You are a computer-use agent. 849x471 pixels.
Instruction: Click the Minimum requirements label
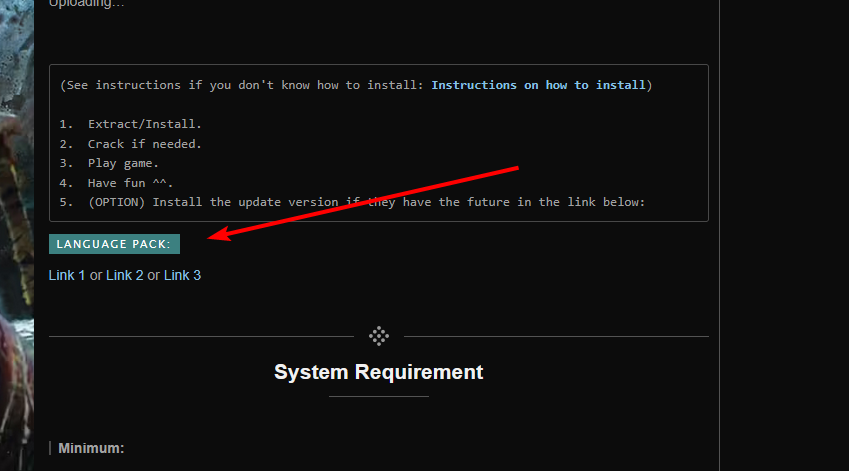[91, 448]
